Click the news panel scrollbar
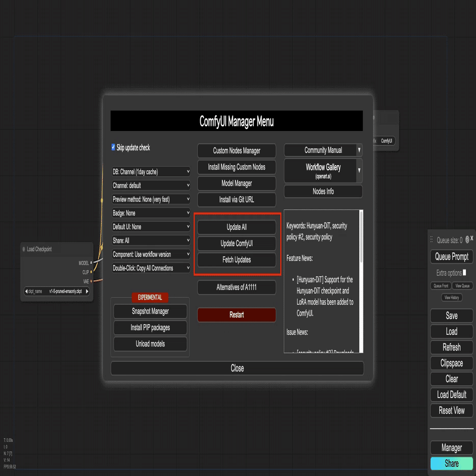476x476 pixels. click(361, 237)
